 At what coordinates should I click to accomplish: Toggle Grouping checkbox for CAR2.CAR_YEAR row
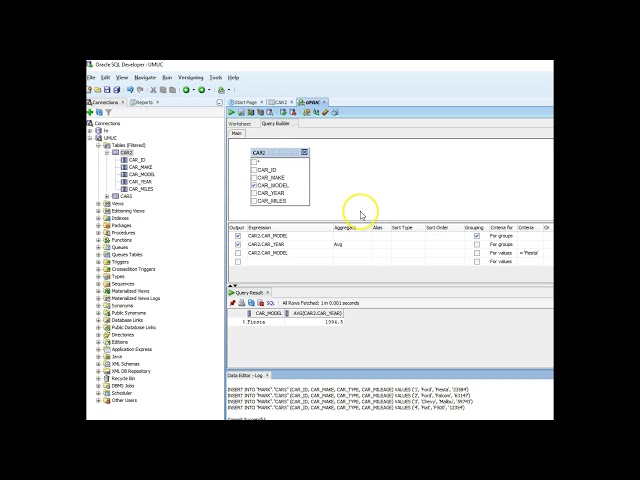coord(477,244)
